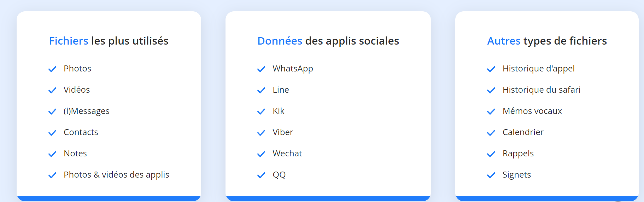Click the checkmark next to QQ

pos(261,175)
